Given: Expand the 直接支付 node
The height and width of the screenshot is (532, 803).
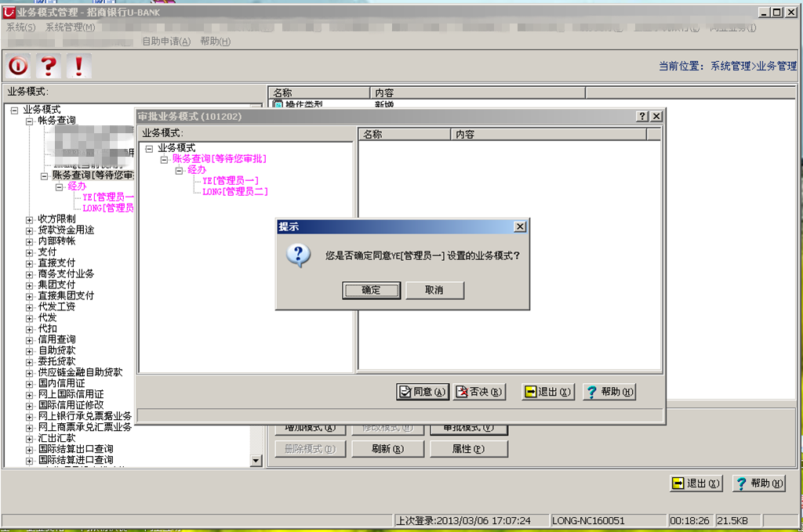Looking at the screenshot, I should tap(30, 264).
